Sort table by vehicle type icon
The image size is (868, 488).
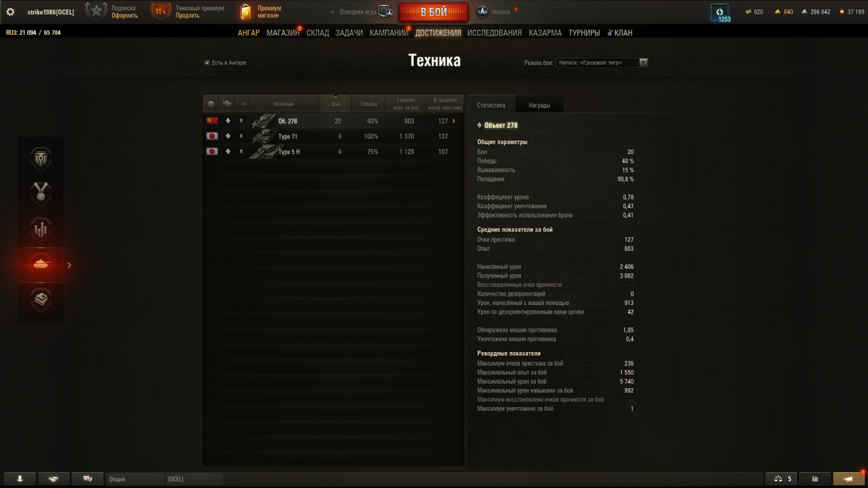click(x=227, y=104)
